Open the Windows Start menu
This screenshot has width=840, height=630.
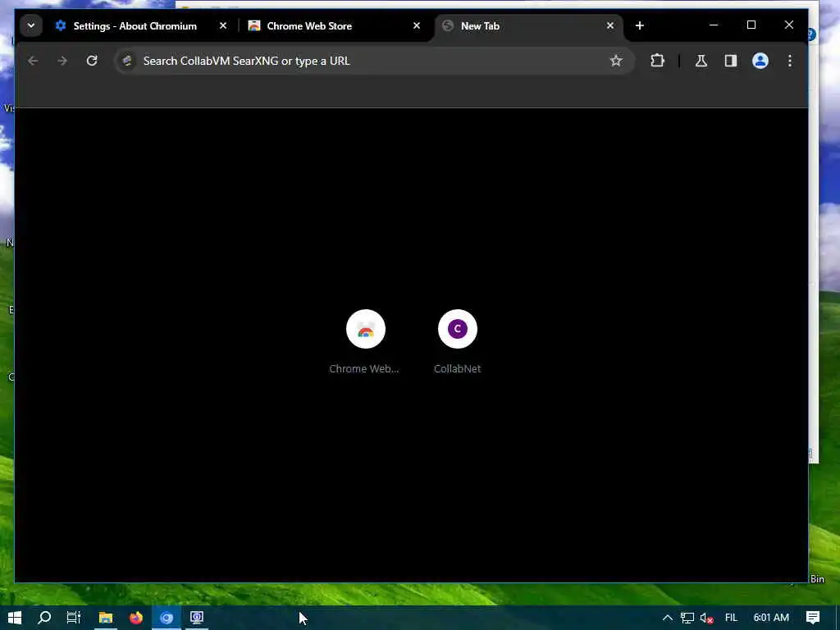15,618
